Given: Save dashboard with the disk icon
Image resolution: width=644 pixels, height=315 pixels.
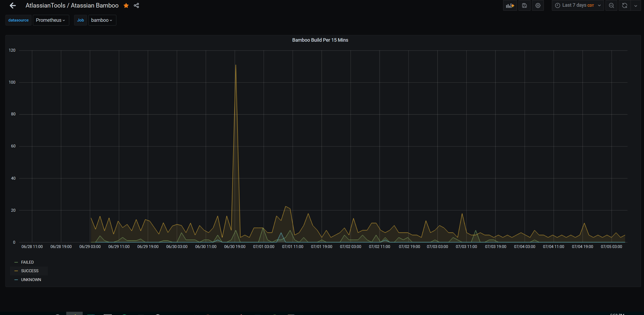Looking at the screenshot, I should point(524,5).
